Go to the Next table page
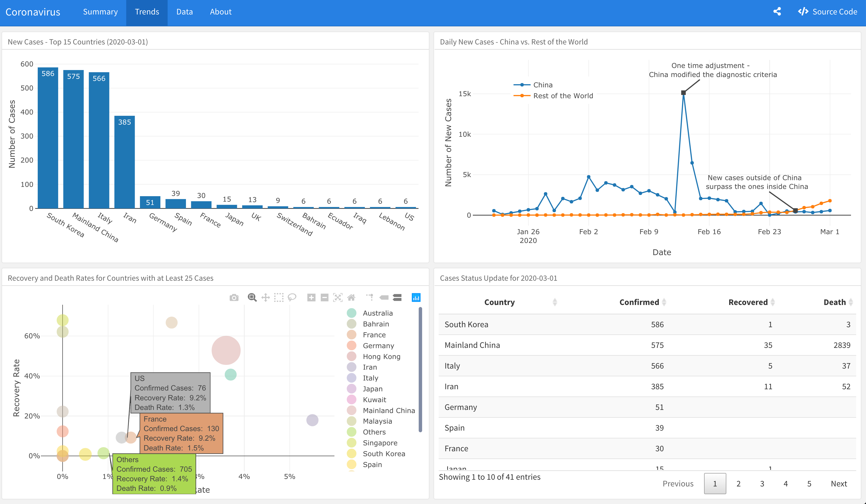This screenshot has height=504, width=866. [839, 483]
